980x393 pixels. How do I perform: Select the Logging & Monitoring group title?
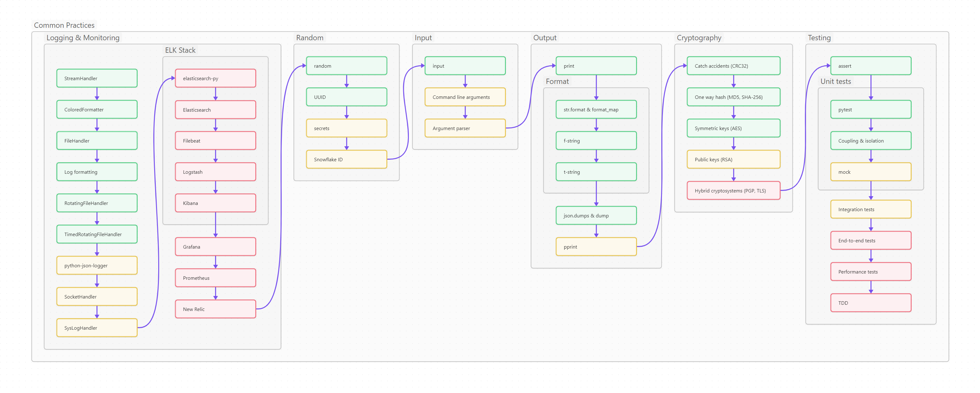click(83, 38)
